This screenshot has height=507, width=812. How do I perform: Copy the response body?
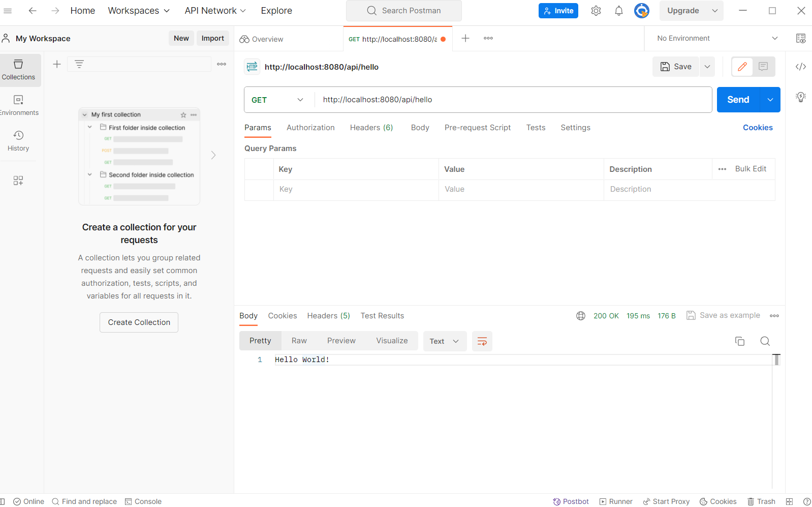[x=740, y=341]
